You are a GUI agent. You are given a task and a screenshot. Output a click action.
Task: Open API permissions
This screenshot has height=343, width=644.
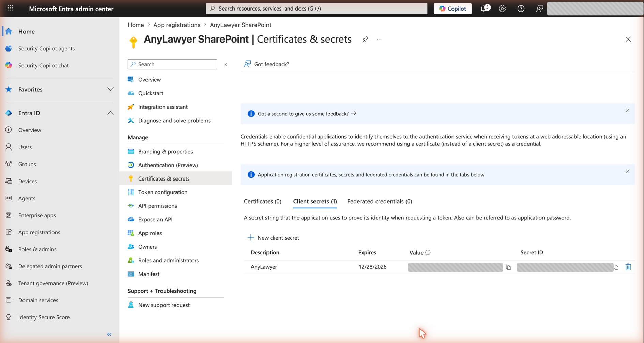[x=157, y=206]
